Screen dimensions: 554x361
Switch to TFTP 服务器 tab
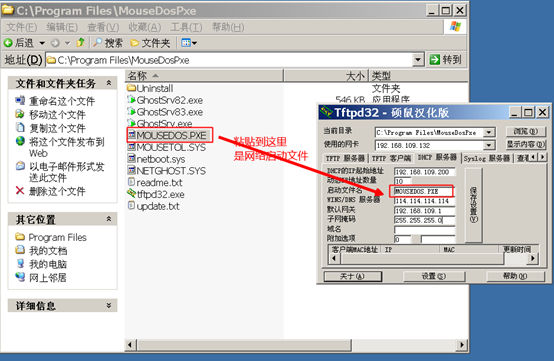[x=345, y=158]
